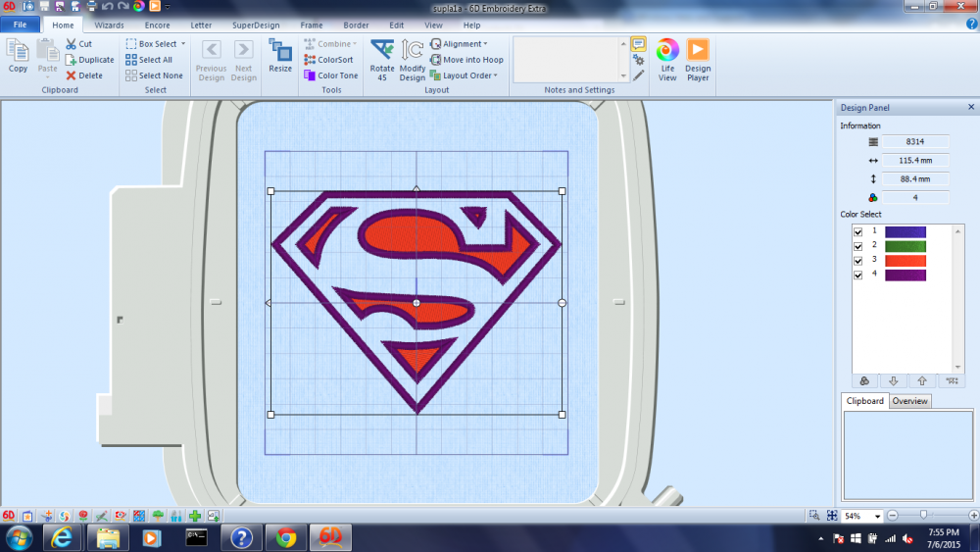
Task: Click the green tree icon in bottom toolbar
Action: [158, 516]
